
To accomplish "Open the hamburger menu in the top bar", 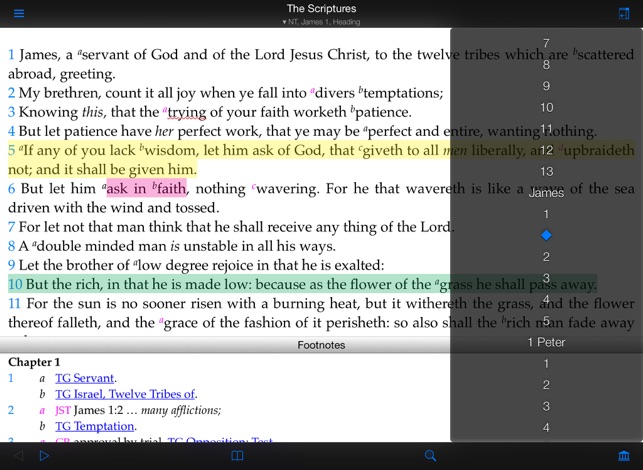I will click(19, 14).
